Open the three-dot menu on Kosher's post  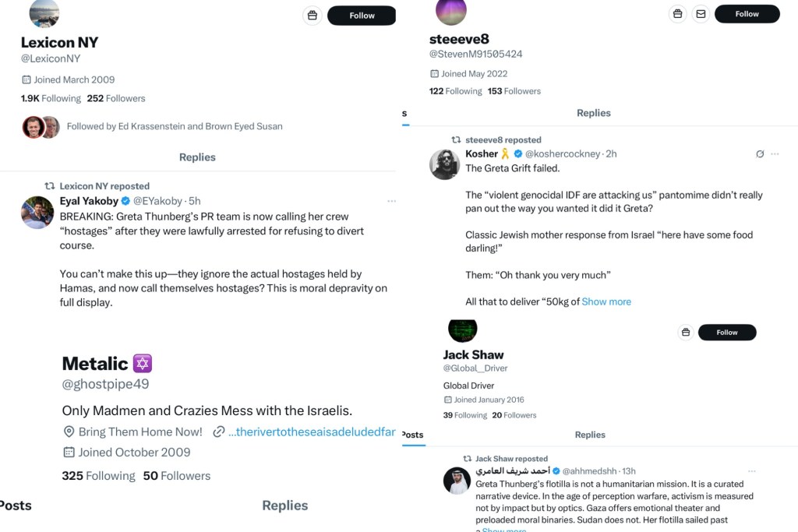click(x=775, y=154)
